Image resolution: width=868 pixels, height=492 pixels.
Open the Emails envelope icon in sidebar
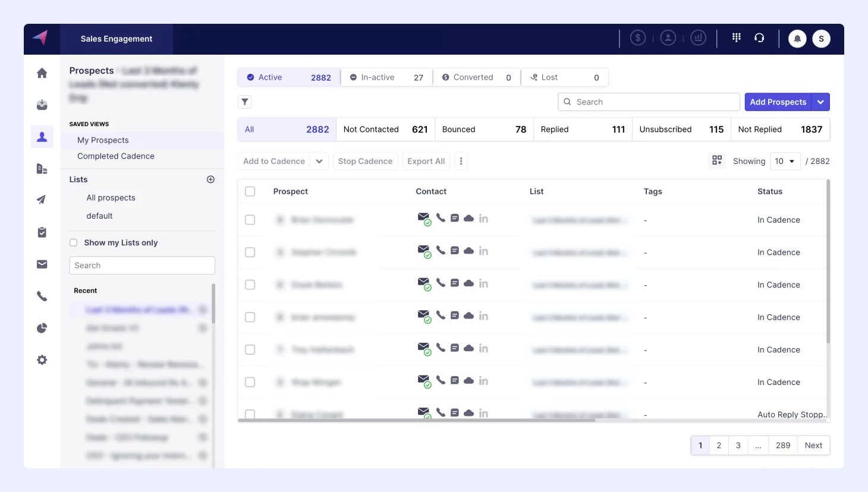pyautogui.click(x=42, y=264)
